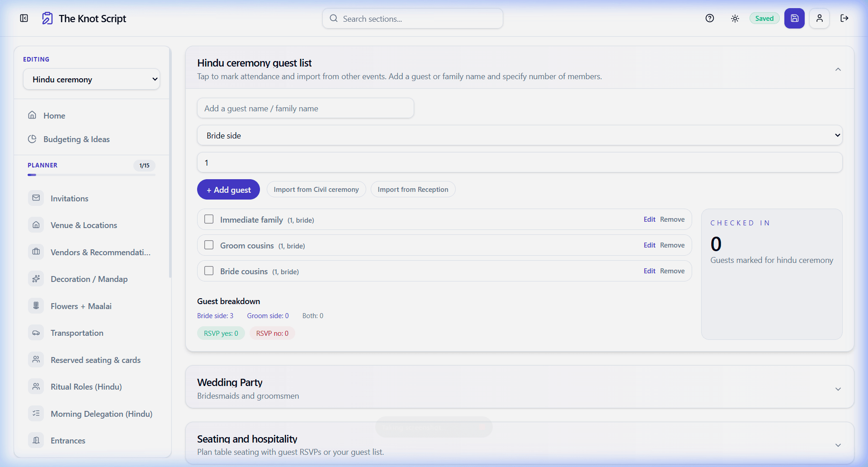The width and height of the screenshot is (868, 467).
Task: Switch theme with the sun icon
Action: tap(734, 18)
